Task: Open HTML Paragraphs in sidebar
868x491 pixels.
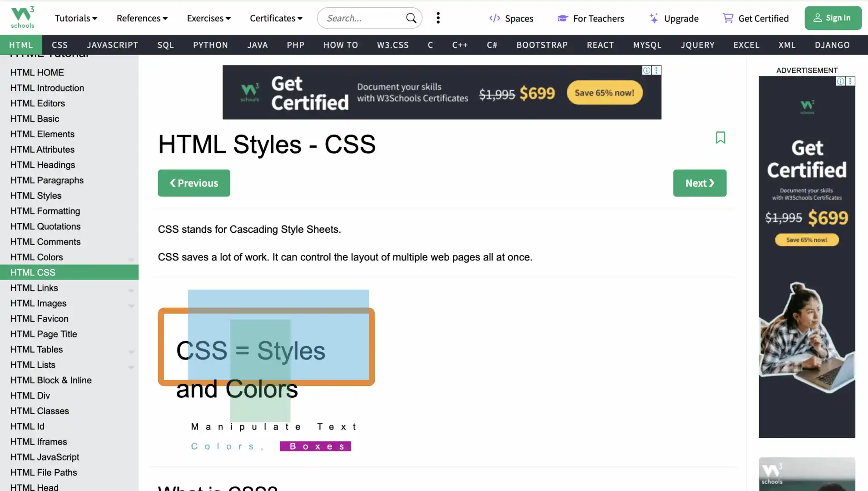Action: pyautogui.click(x=69, y=180)
